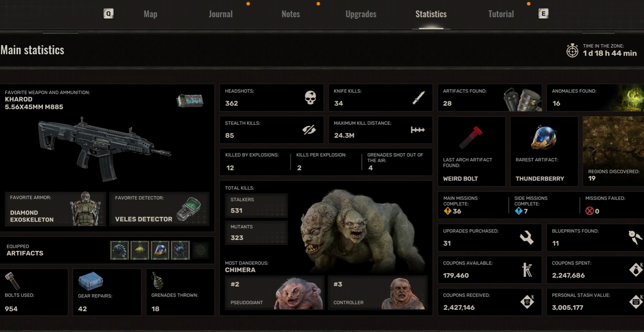644x332 pixels.
Task: Click the killed by explosions value 12
Action: [x=230, y=168]
